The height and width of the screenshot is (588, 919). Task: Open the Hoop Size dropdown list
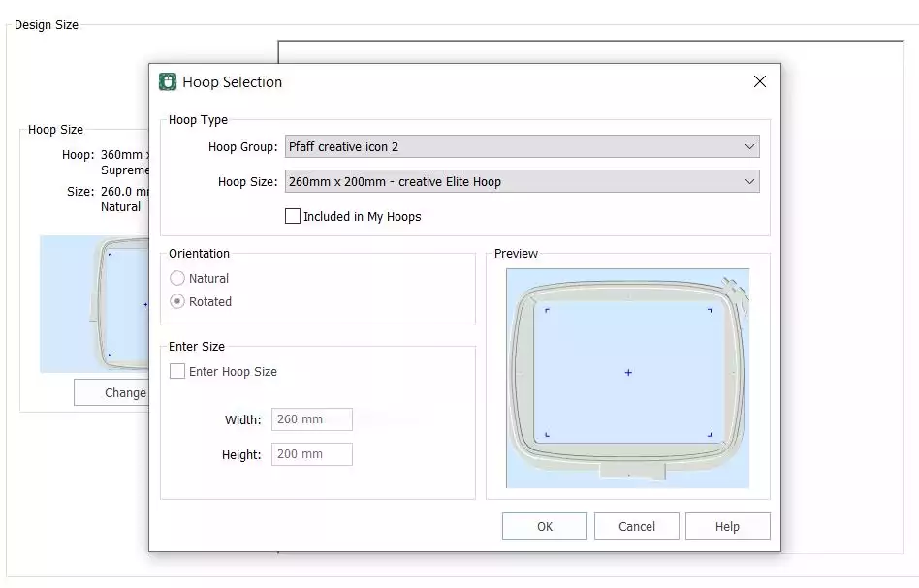point(523,181)
